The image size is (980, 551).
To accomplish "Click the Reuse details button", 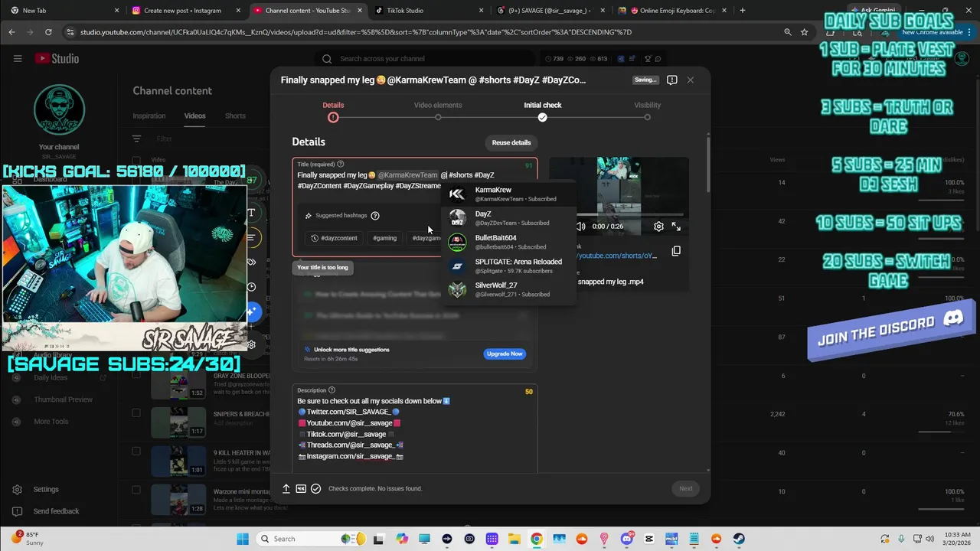I will 511,142.
